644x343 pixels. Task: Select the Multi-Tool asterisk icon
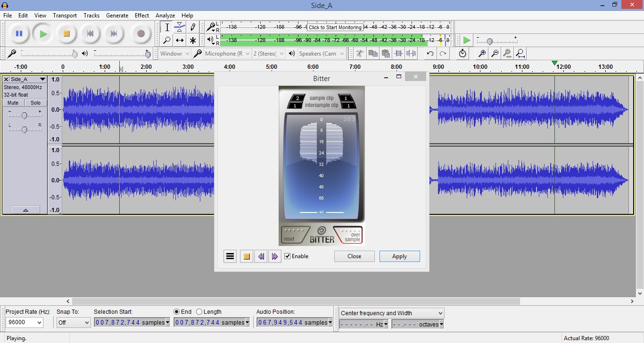point(193,40)
